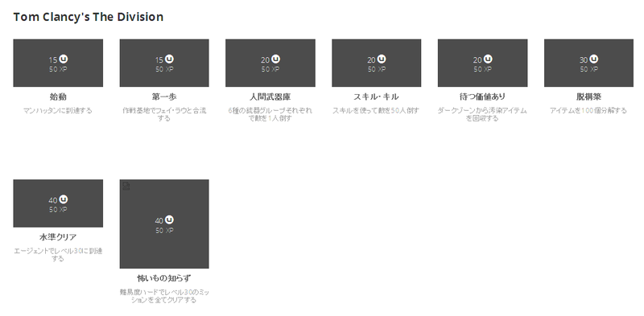Click description アイテムを100個分解する
Screen dimensions: 644x316
[x=589, y=110]
